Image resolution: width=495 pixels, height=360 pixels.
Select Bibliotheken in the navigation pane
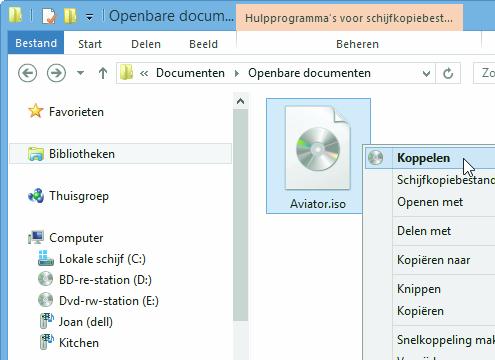click(x=120, y=154)
